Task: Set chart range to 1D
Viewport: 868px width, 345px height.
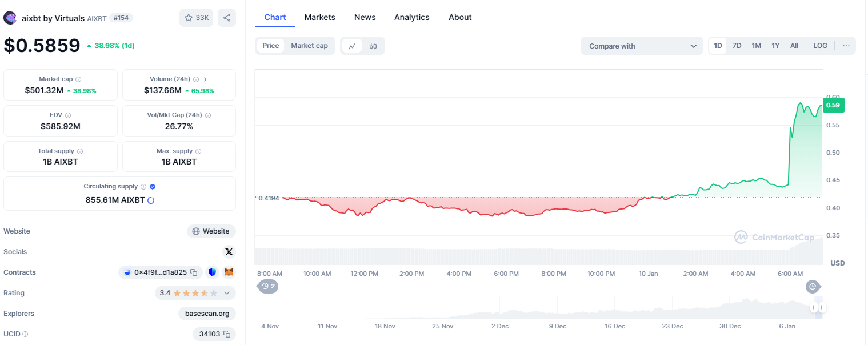Action: click(718, 46)
